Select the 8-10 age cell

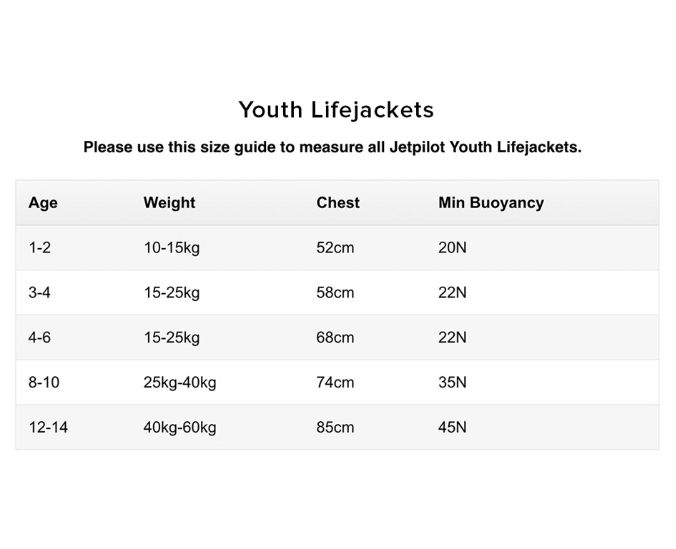pyautogui.click(x=44, y=383)
